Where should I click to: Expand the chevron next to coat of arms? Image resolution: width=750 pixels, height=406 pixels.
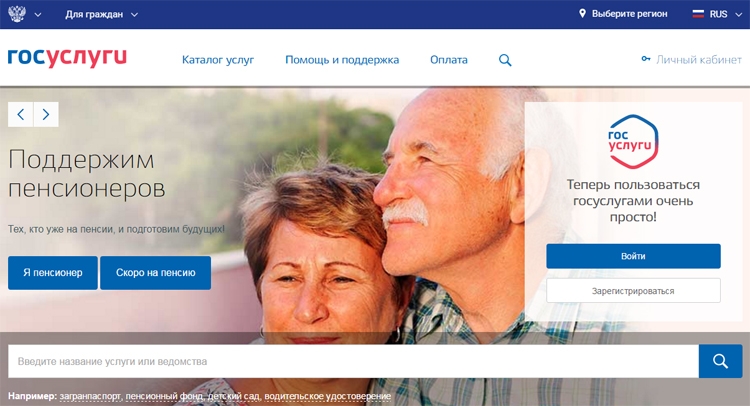38,15
